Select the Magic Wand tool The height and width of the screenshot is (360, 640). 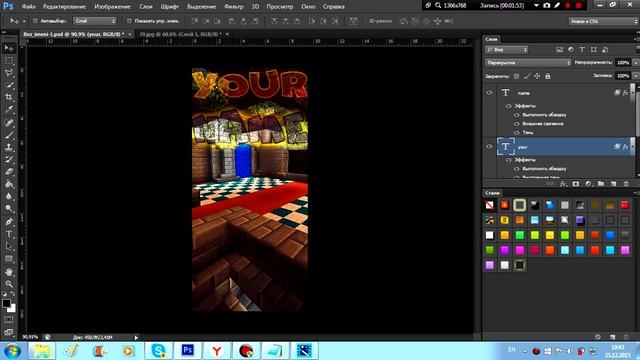[9, 85]
